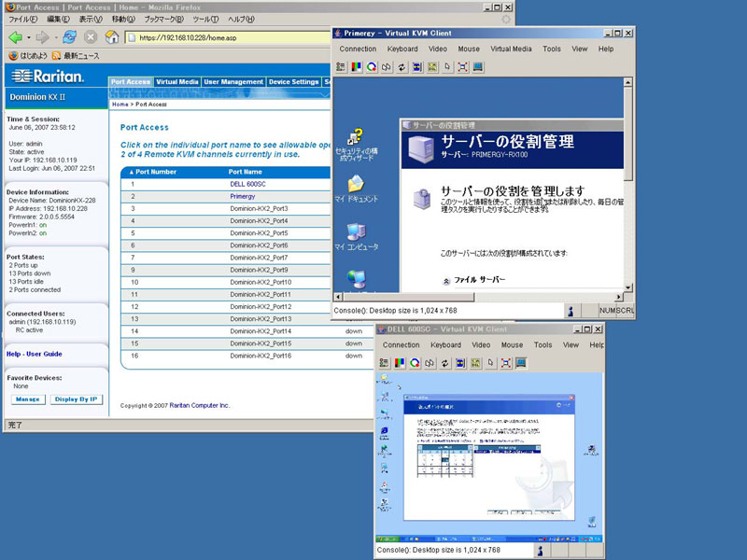
Task: Click the Firefox Forward arrow
Action: click(x=43, y=37)
